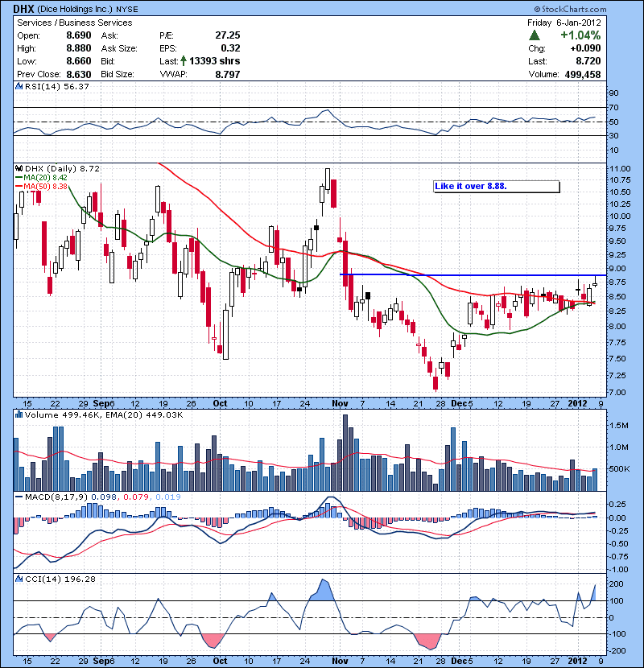Click the 500K volume axis label
Viewport: 644px width, 668px height.
click(620, 468)
